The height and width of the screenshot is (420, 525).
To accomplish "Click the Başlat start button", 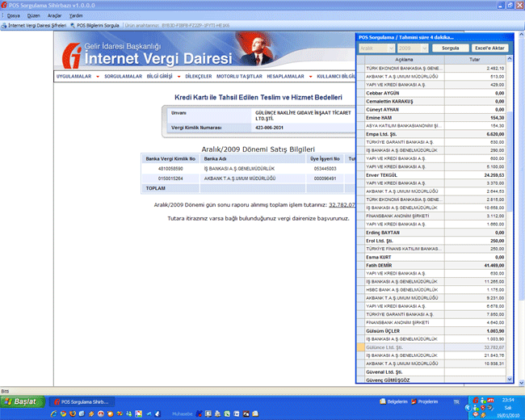I will tap(23, 401).
